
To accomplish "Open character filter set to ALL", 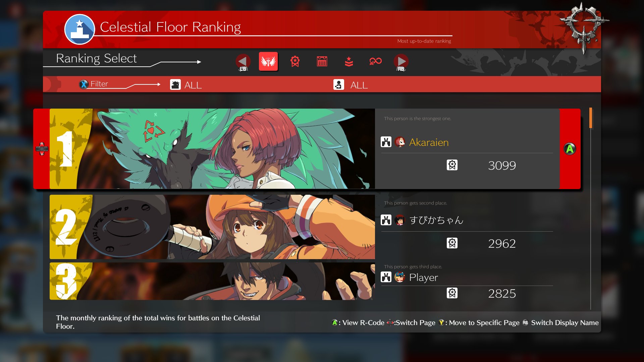I will [x=186, y=85].
